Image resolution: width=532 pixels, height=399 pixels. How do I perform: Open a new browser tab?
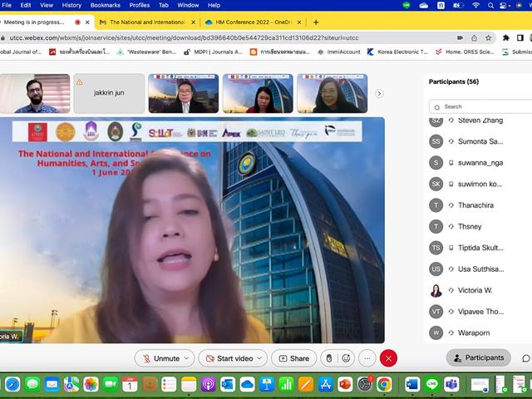coord(316,22)
